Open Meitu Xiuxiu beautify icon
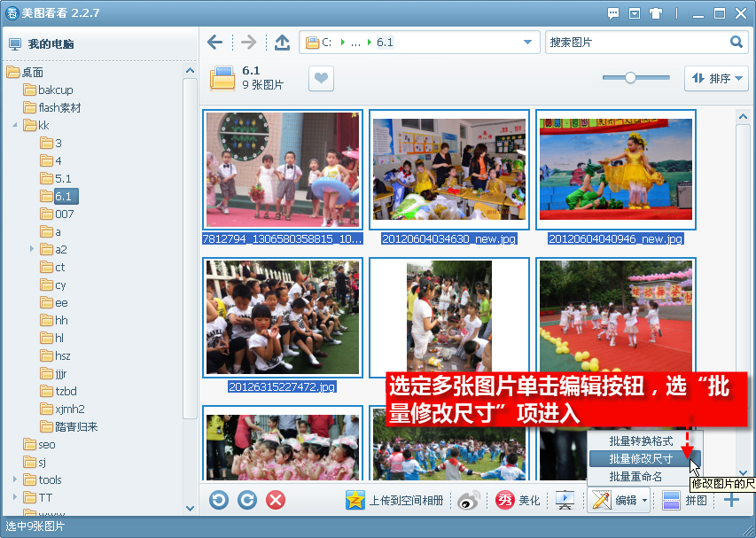The width and height of the screenshot is (756, 538). 505,501
